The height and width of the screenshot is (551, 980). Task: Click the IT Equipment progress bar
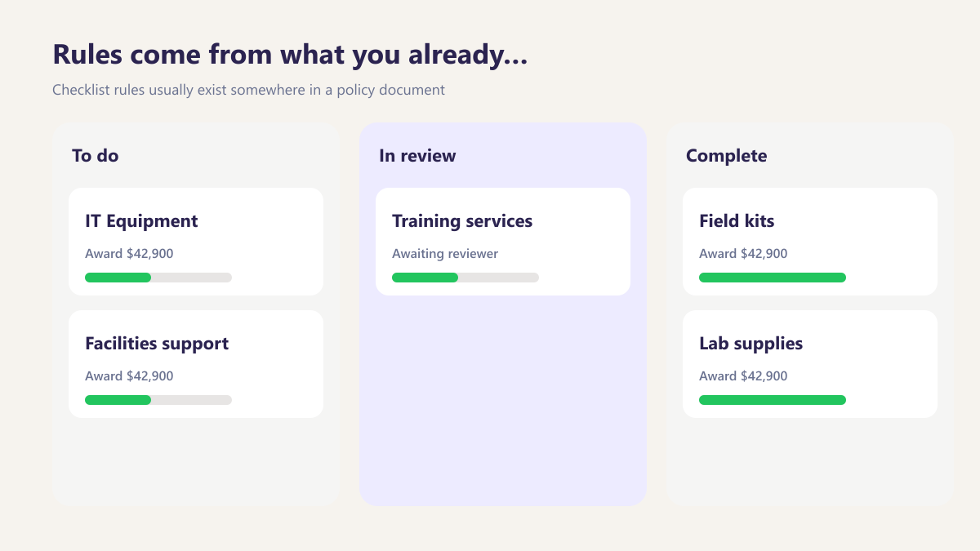[x=158, y=278]
